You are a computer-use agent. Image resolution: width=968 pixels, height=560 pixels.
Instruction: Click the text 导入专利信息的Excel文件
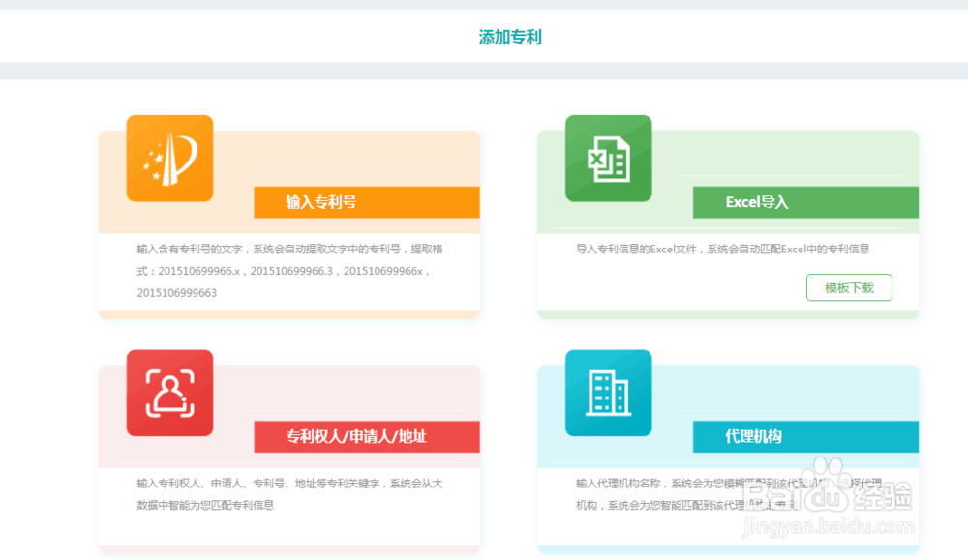(636, 250)
